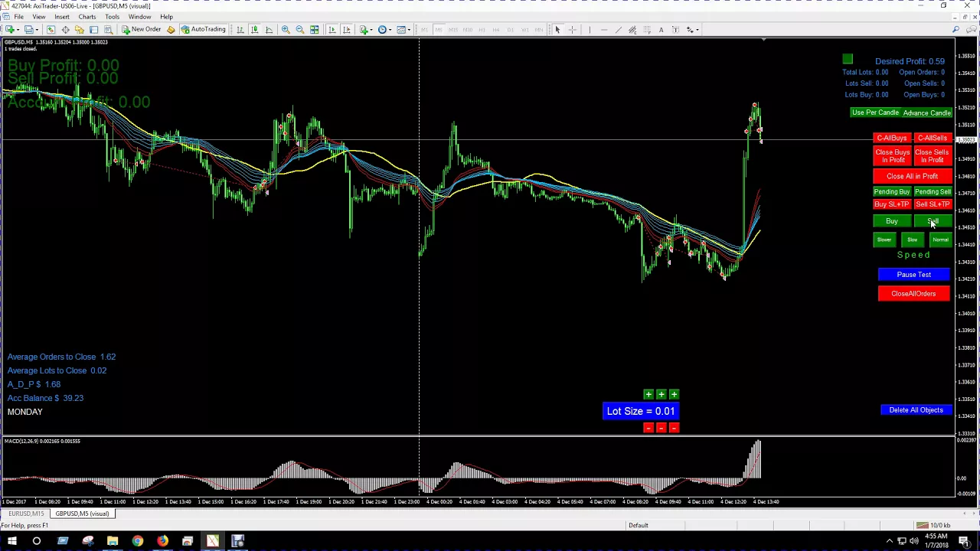
Task: Click the CloseAllOrders button
Action: (913, 294)
